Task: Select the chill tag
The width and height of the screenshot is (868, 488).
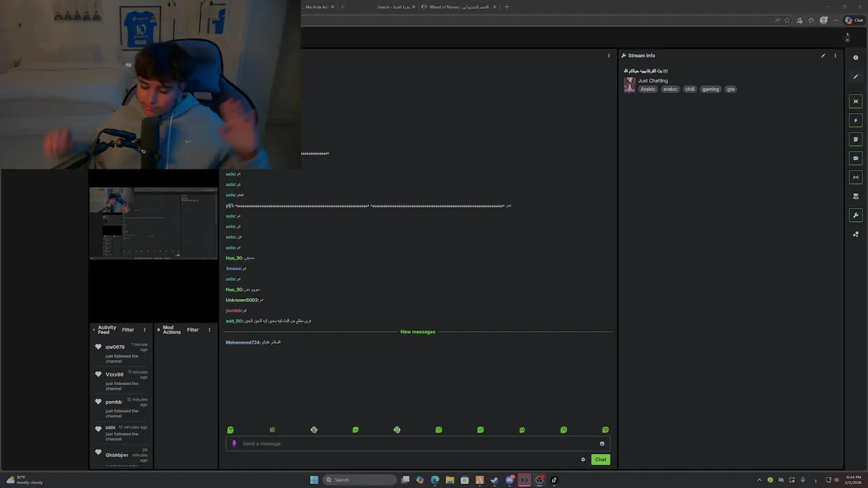Action: click(690, 89)
